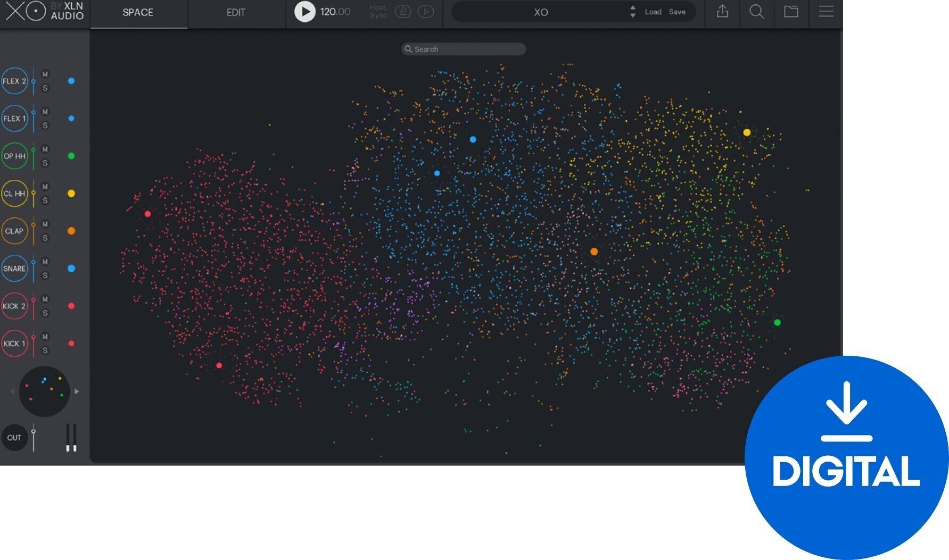The height and width of the screenshot is (560, 949).
Task: Open the hamburger menu icon
Action: click(x=826, y=12)
